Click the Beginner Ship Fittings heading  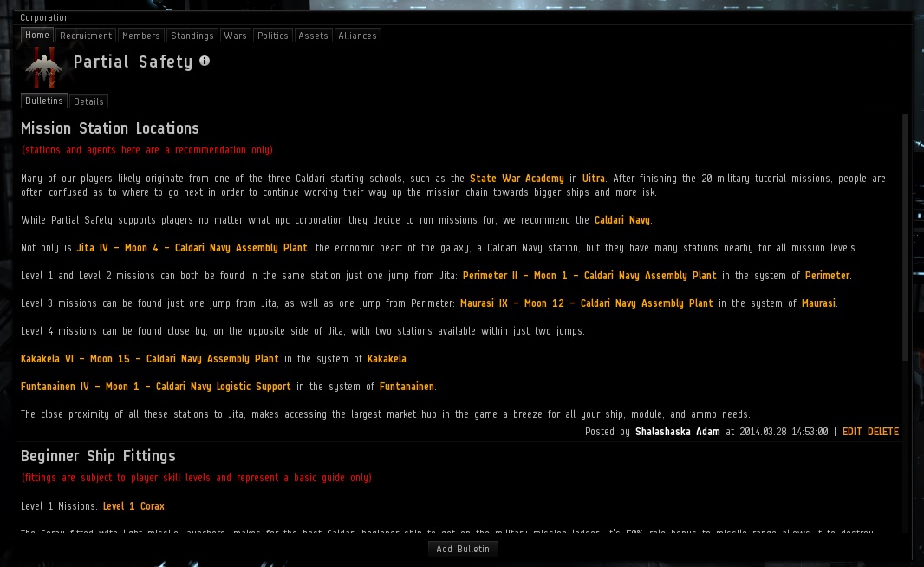(x=98, y=456)
